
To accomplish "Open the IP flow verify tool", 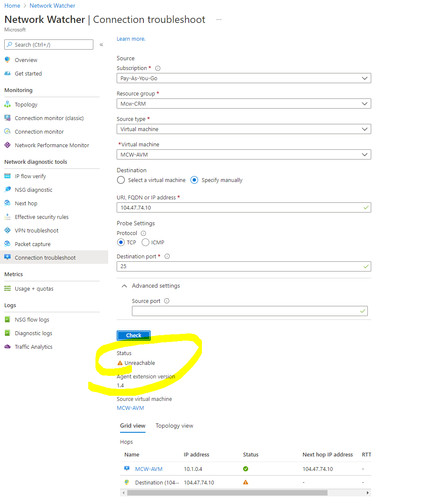I will (x=29, y=176).
